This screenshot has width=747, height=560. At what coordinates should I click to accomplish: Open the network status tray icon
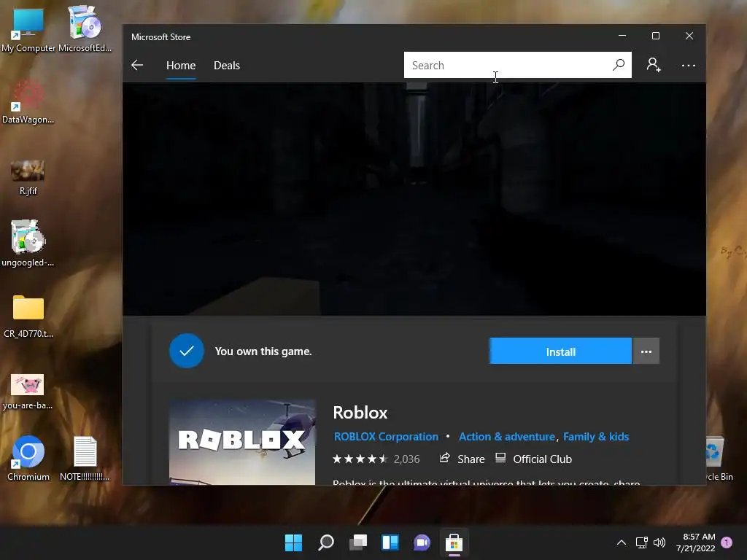coord(642,542)
